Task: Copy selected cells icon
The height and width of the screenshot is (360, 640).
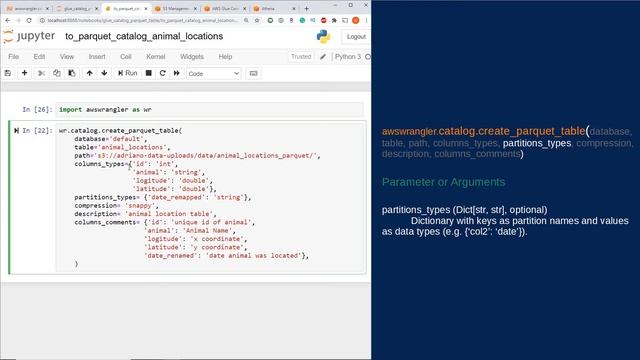Action: (57, 73)
